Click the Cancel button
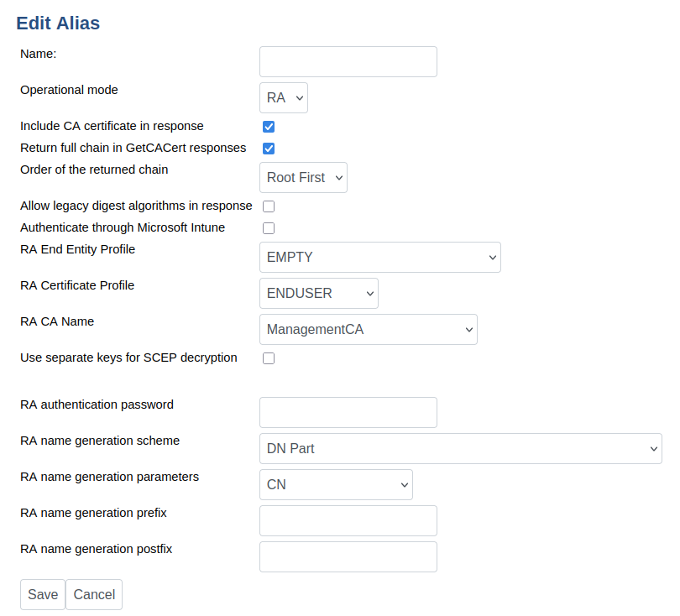The width and height of the screenshot is (680, 616). pos(93,594)
